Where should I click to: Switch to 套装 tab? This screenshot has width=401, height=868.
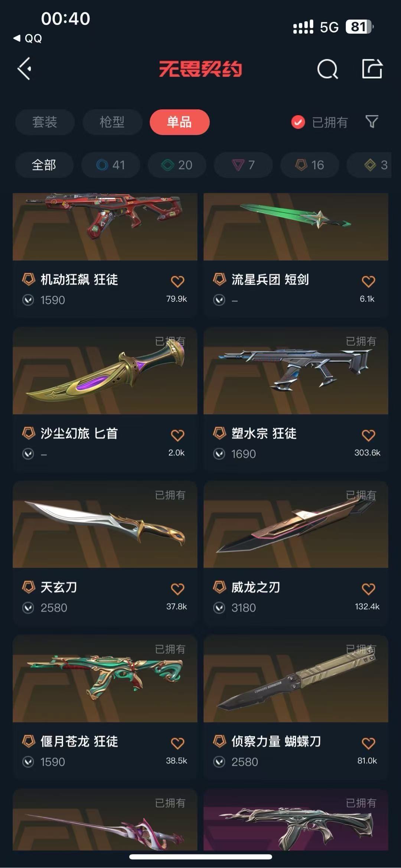pos(45,122)
